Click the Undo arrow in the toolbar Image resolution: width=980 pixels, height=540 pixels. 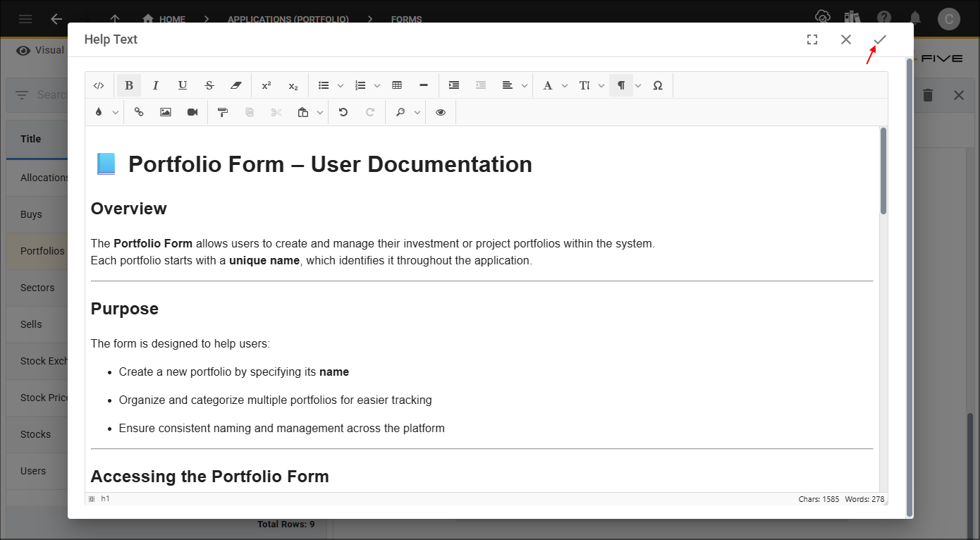tap(343, 112)
